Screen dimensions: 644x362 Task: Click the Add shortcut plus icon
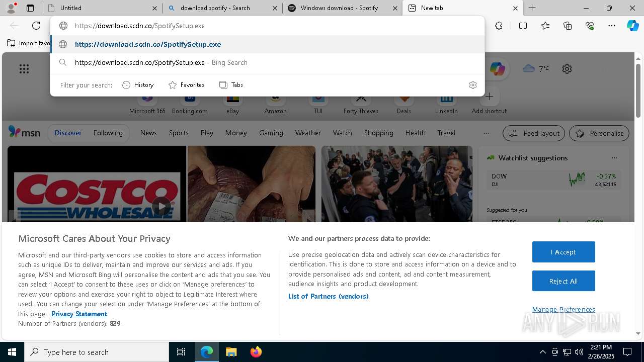pos(489,96)
